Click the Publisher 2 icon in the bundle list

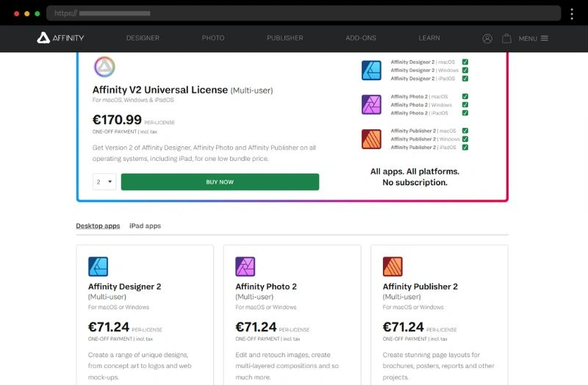(371, 139)
